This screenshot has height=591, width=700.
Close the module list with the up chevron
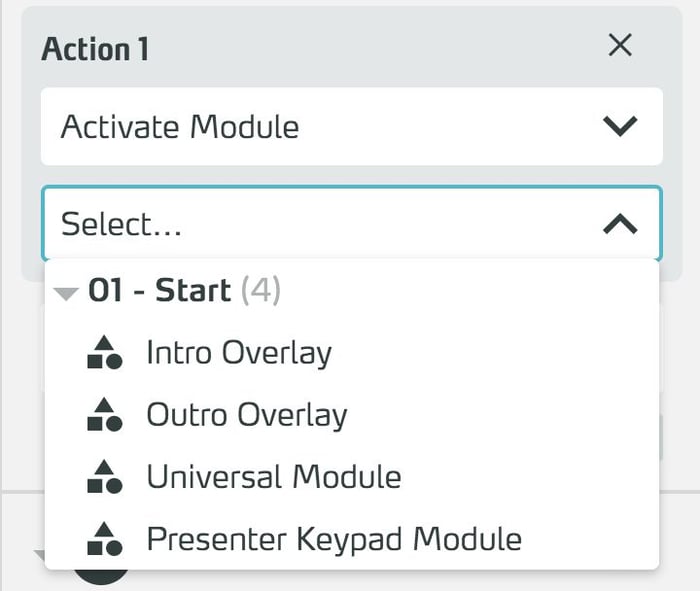point(620,224)
